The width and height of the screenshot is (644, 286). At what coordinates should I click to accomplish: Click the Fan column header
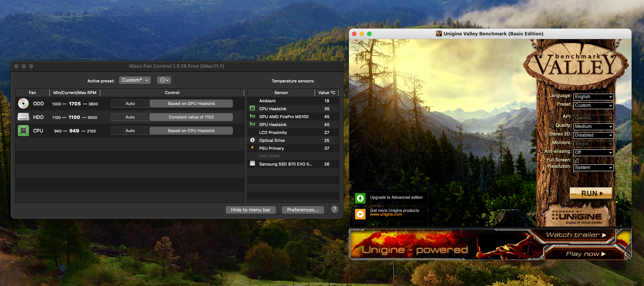point(32,93)
